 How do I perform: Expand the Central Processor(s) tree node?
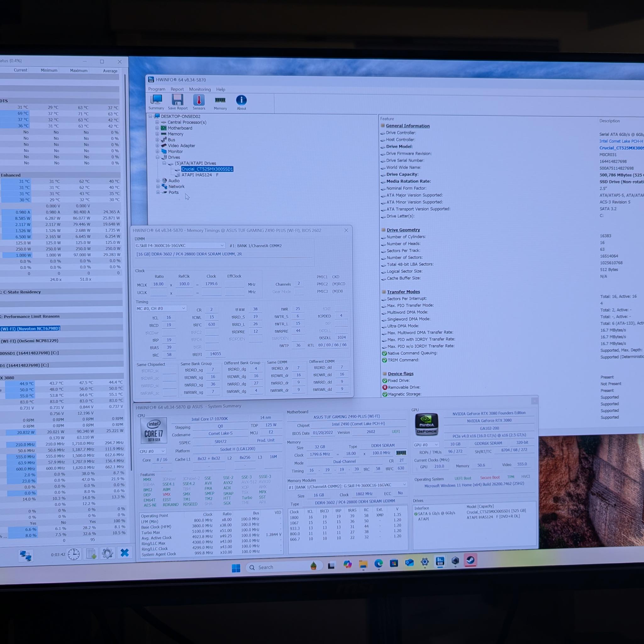[x=158, y=122]
